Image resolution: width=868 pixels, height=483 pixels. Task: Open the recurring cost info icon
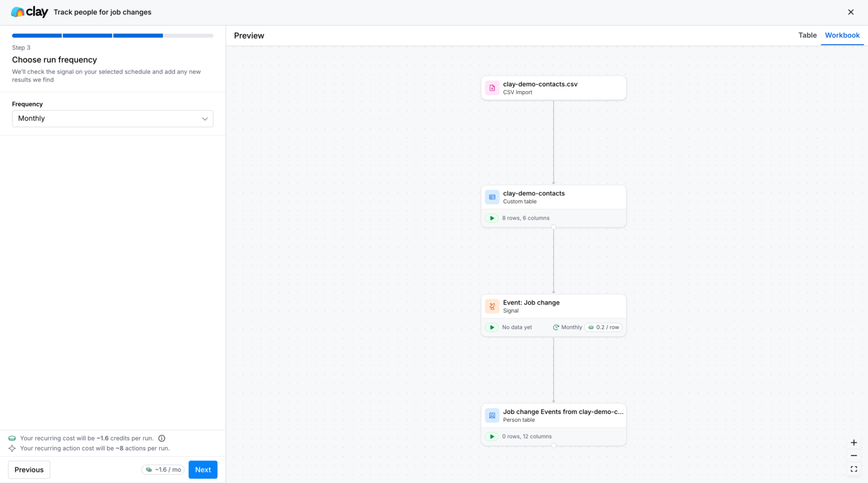162,438
